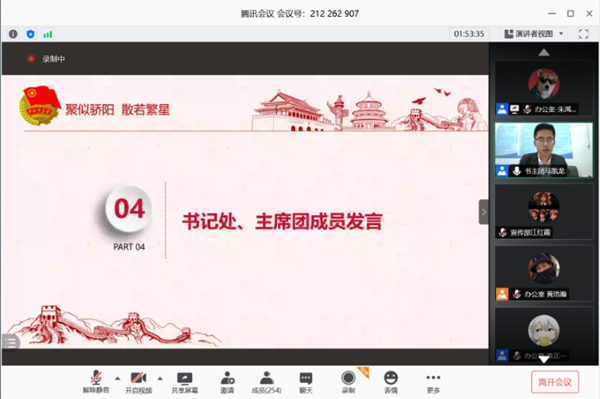Click the anime avatar on bottom participant tile
Image resolution: width=600 pixels, height=399 pixels.
click(x=544, y=330)
